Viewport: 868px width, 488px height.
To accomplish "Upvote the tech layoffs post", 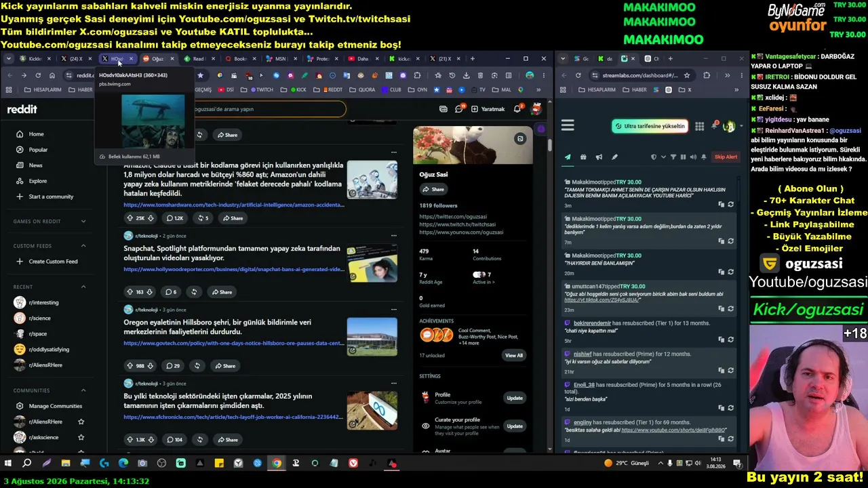I will click(130, 440).
